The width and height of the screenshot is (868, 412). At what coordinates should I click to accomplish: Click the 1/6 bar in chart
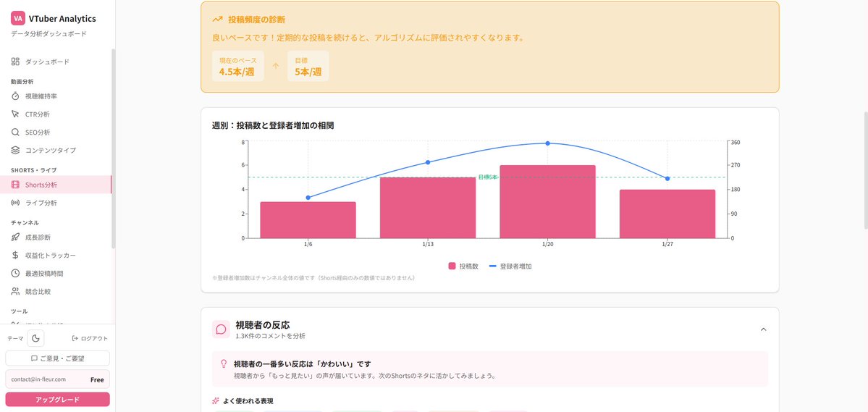click(308, 220)
